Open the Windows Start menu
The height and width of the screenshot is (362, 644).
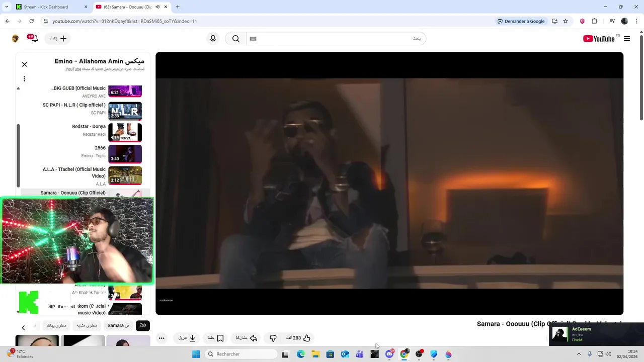pyautogui.click(x=196, y=354)
